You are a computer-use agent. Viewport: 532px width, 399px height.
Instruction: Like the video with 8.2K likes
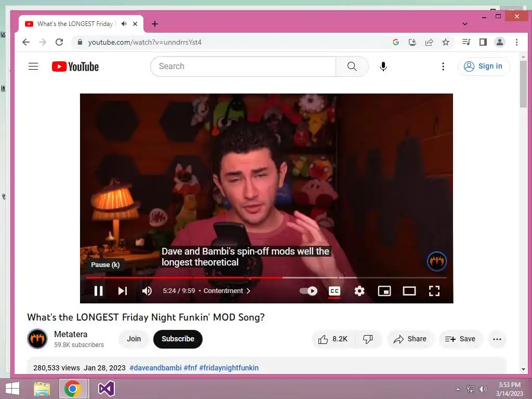tap(333, 339)
